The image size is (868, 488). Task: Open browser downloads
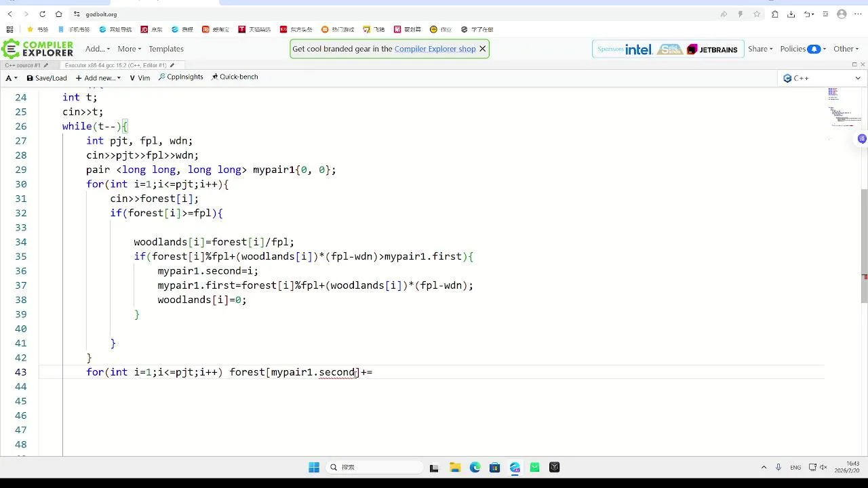(791, 14)
